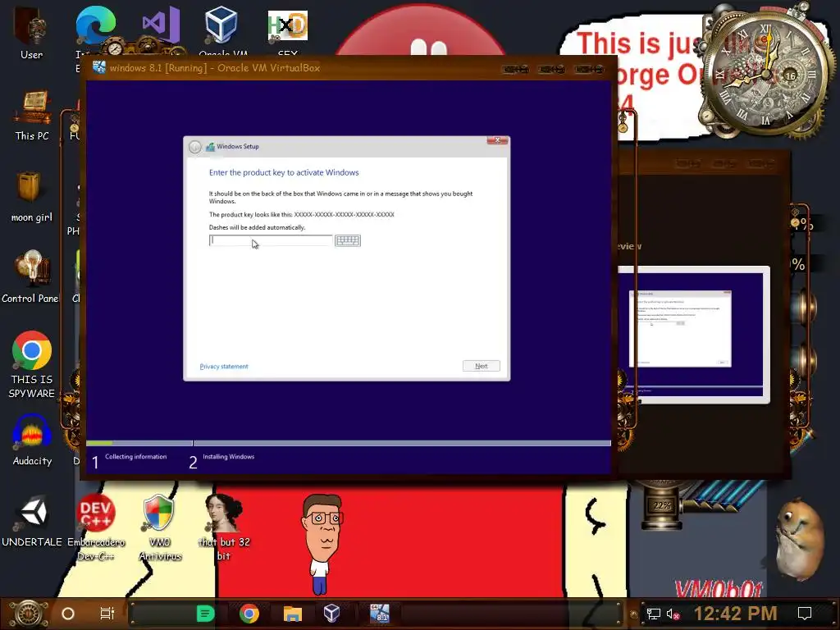The width and height of the screenshot is (840, 630).
Task: Open Google Chrome from the taskbar
Action: click(249, 614)
